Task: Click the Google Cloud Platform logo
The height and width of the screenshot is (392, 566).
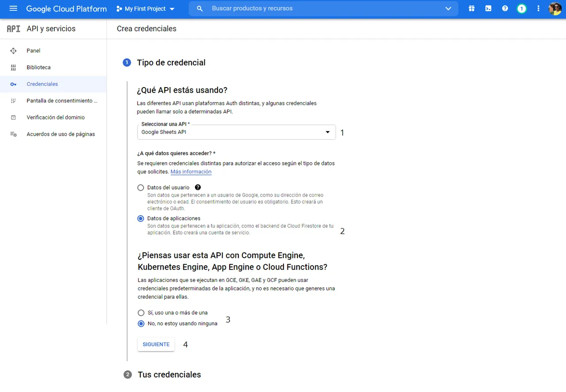Action: 66,9
